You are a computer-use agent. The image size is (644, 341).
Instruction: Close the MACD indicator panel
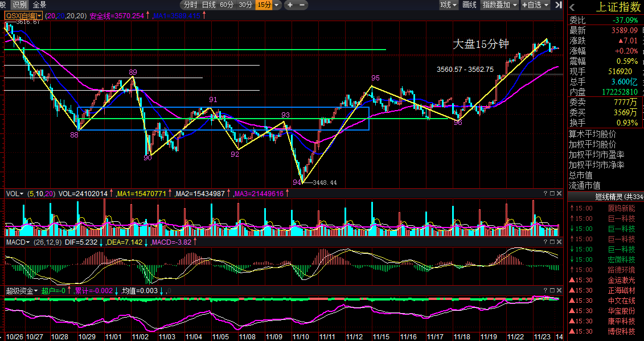pos(559,242)
